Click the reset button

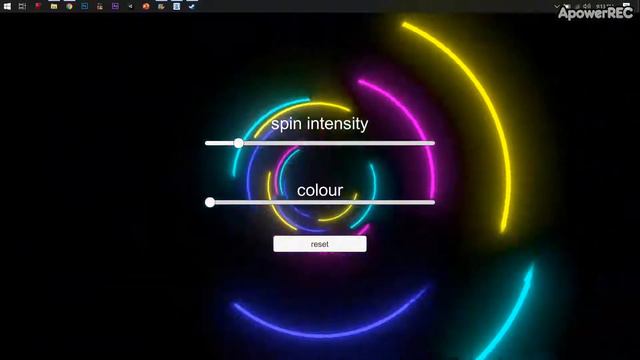pos(320,244)
